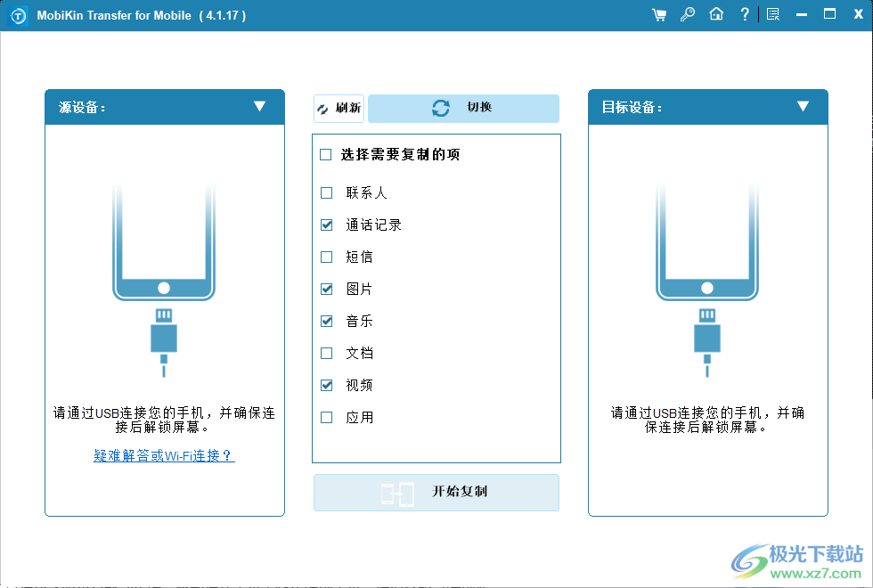
Task: Check the 联系人 checkbox
Action: (x=326, y=192)
